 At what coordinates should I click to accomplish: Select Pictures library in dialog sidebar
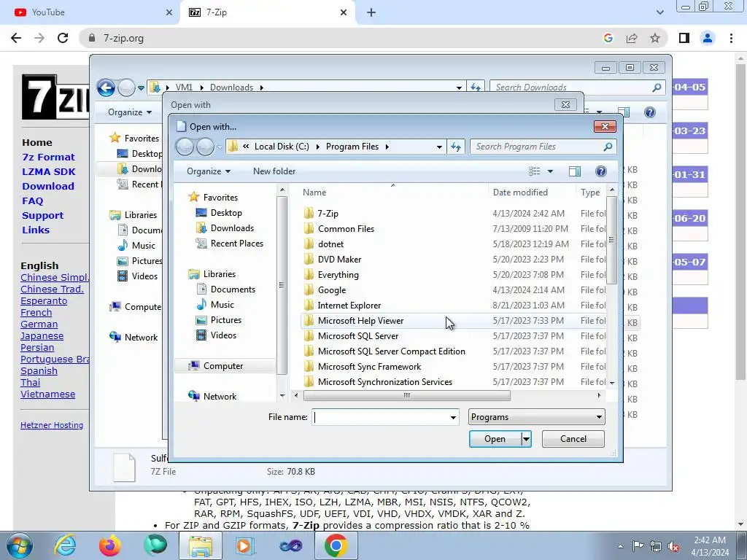click(226, 320)
